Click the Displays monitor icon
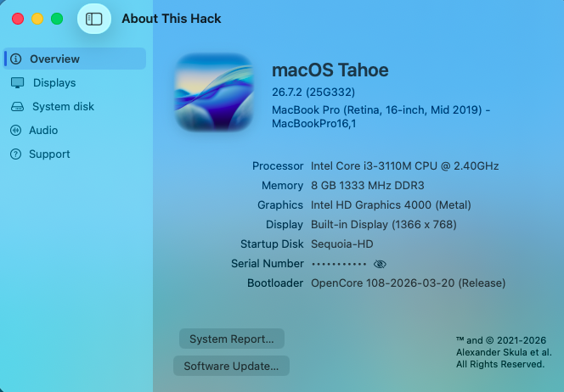This screenshot has width=564, height=392. [17, 82]
